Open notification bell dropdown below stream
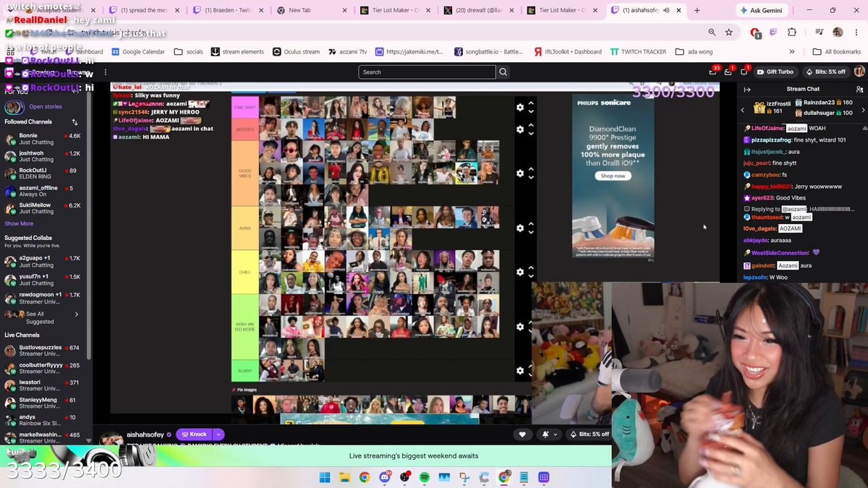The height and width of the screenshot is (488, 868). point(549,435)
